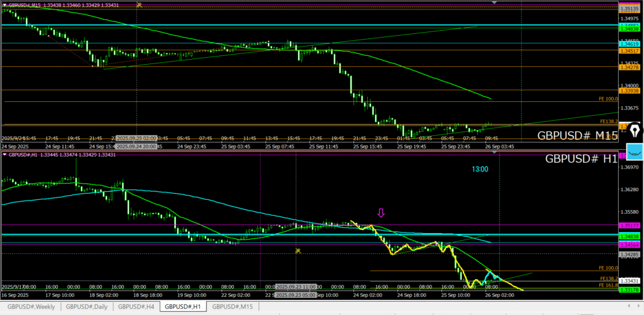Select the orange 1.34278 price level label
Screen dimensions: 644x315
[630, 67]
